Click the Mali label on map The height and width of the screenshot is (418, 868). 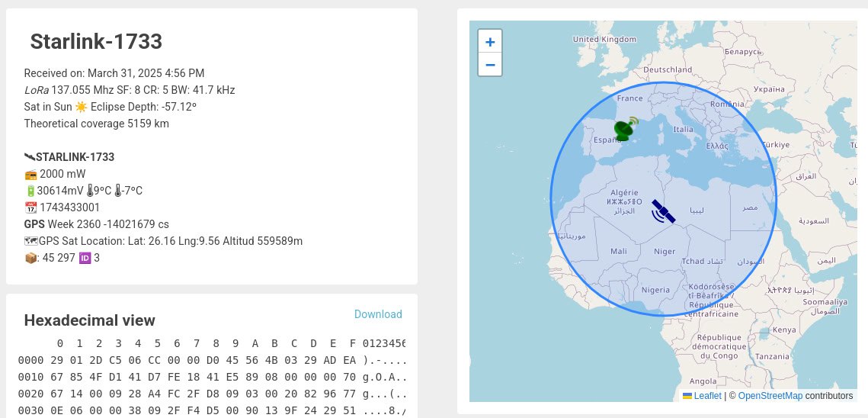click(x=618, y=251)
